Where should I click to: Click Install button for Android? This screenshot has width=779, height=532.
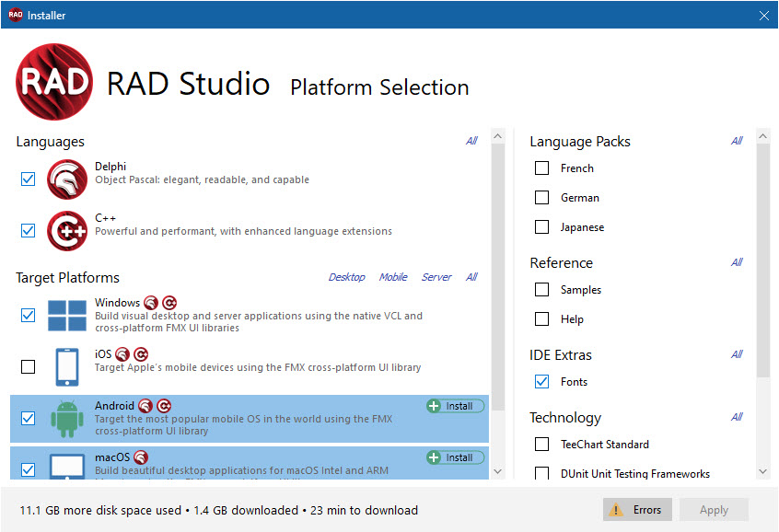(455, 406)
